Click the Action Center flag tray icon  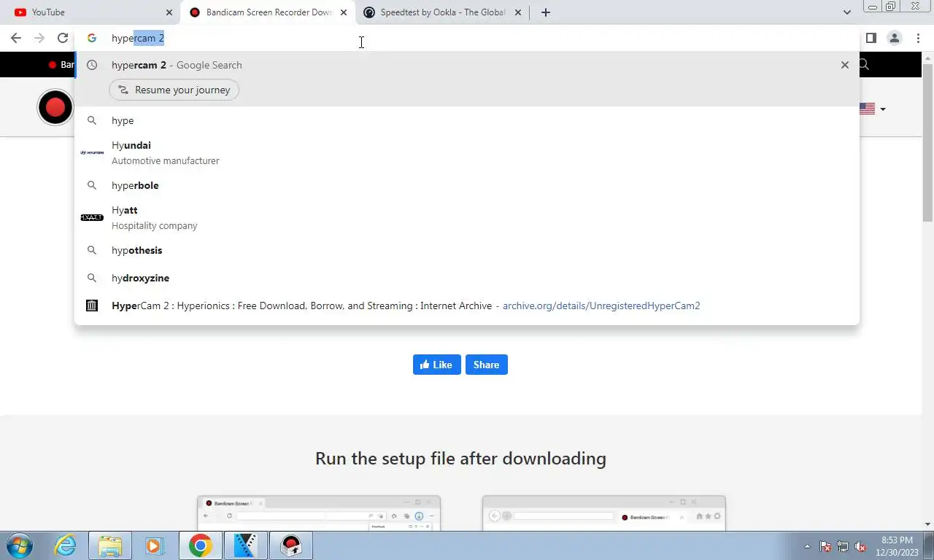pos(825,546)
